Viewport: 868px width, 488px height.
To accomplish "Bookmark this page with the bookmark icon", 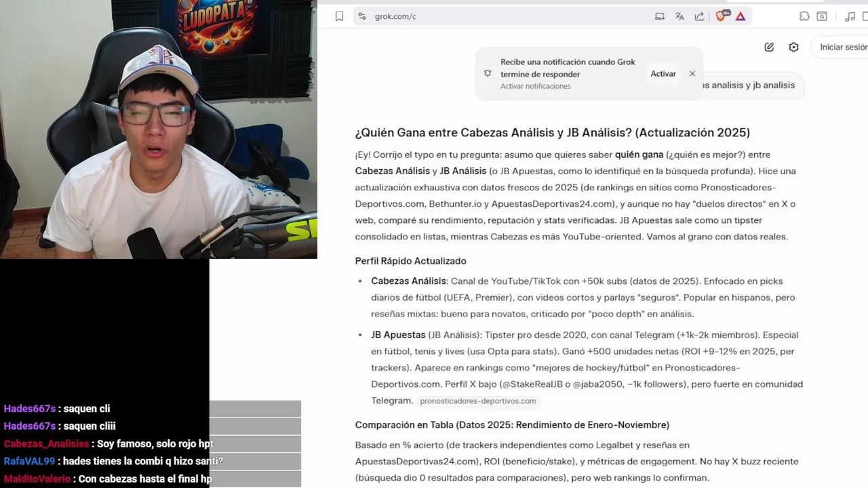I will 339,16.
